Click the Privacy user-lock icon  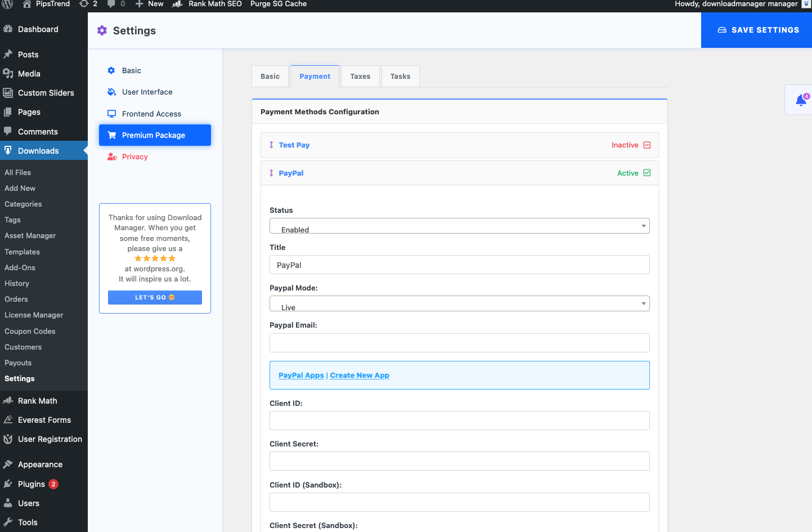click(x=112, y=157)
